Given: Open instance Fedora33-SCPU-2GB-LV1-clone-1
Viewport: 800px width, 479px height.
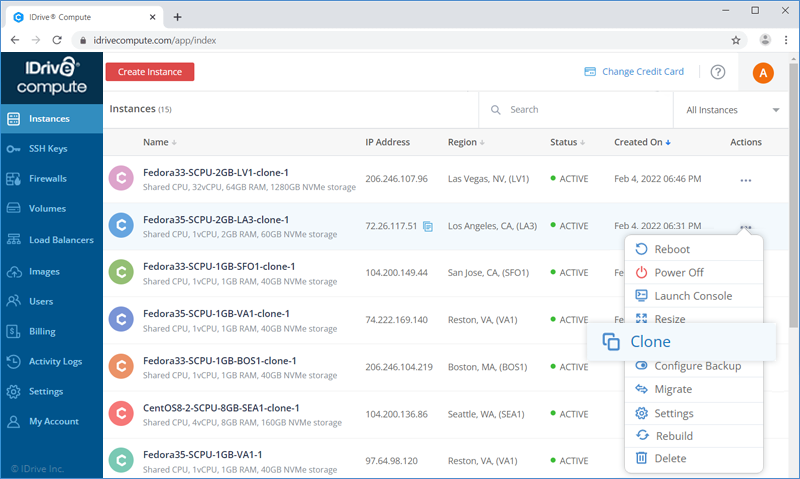Looking at the screenshot, I should [x=215, y=172].
